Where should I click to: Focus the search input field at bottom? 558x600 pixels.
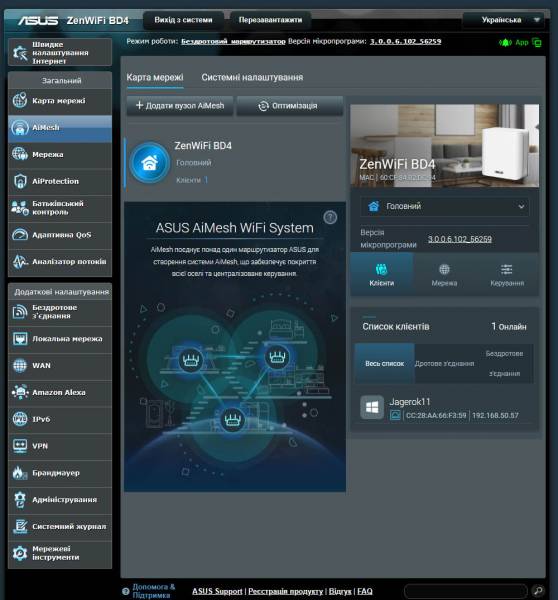click(x=465, y=591)
